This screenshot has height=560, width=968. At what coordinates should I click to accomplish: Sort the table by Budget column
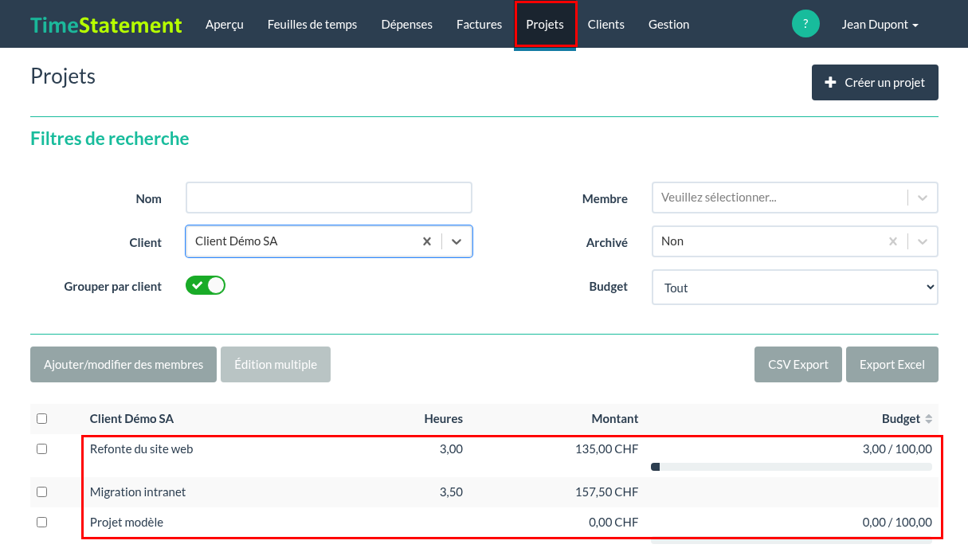click(928, 419)
